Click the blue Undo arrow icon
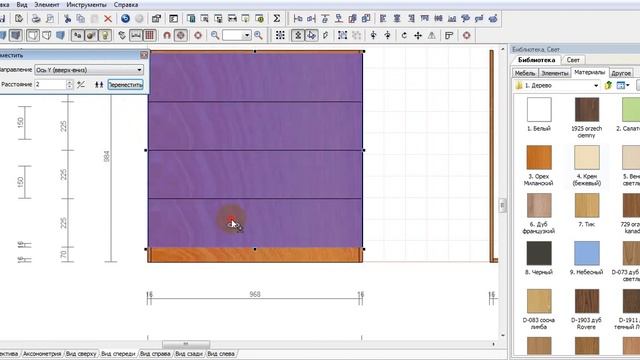The width and height of the screenshot is (640, 360). 125,19
